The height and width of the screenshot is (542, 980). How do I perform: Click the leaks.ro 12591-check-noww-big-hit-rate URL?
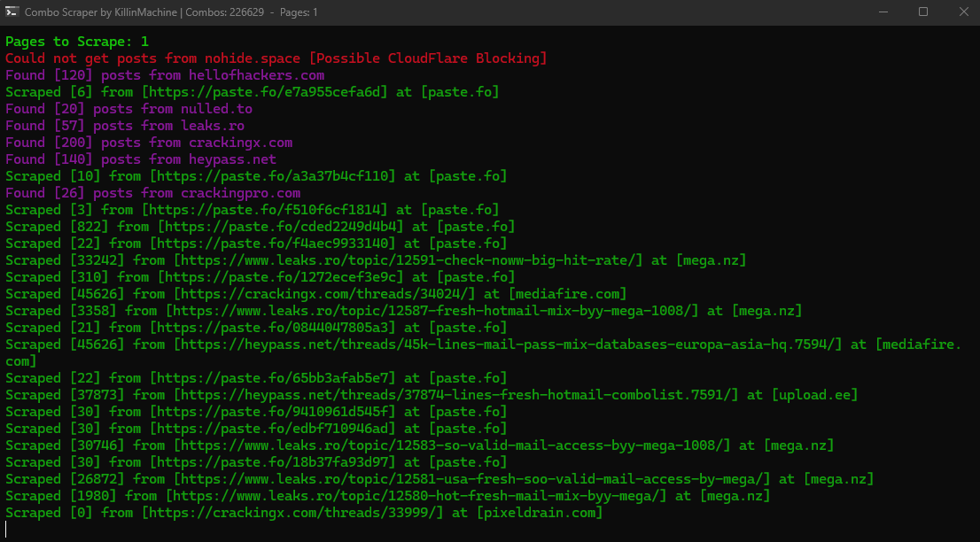point(408,260)
